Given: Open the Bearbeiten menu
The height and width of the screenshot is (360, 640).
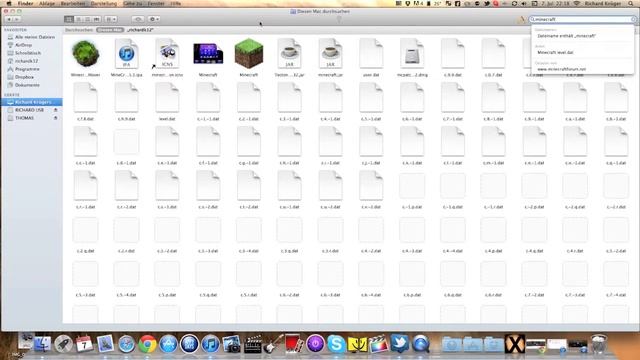Looking at the screenshot, I should 73,3.
